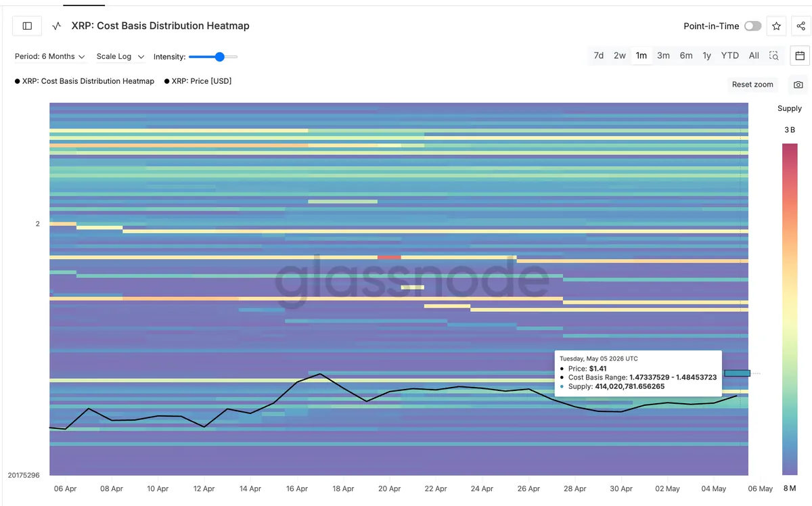Image resolution: width=812 pixels, height=506 pixels.
Task: Open the calendar date picker icon
Action: pos(799,55)
